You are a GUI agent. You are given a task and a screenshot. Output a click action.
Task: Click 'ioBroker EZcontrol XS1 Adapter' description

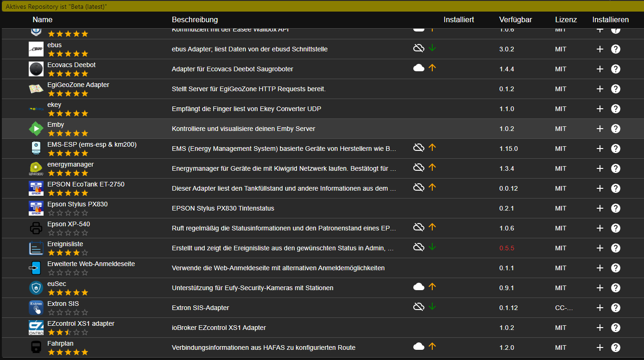pos(219,328)
